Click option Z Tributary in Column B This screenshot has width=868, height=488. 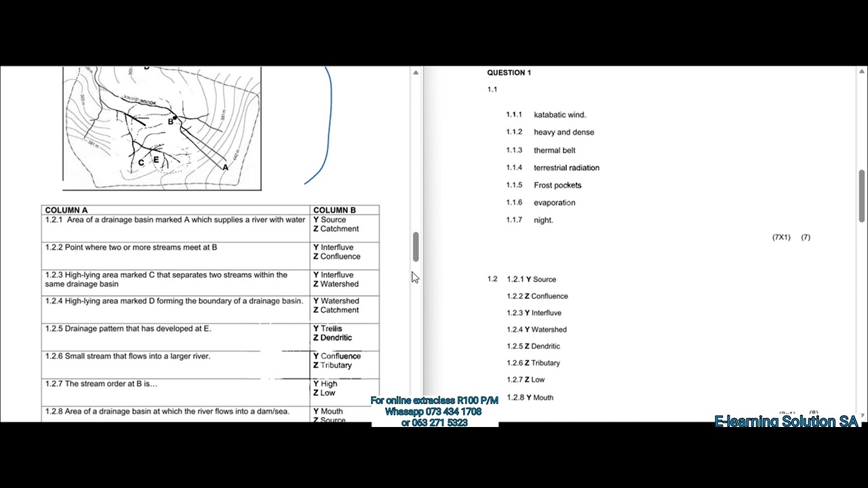[x=332, y=365]
